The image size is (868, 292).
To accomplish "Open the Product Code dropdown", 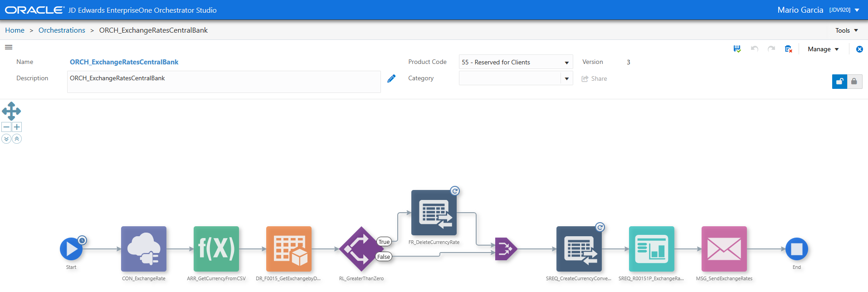I will [516, 62].
